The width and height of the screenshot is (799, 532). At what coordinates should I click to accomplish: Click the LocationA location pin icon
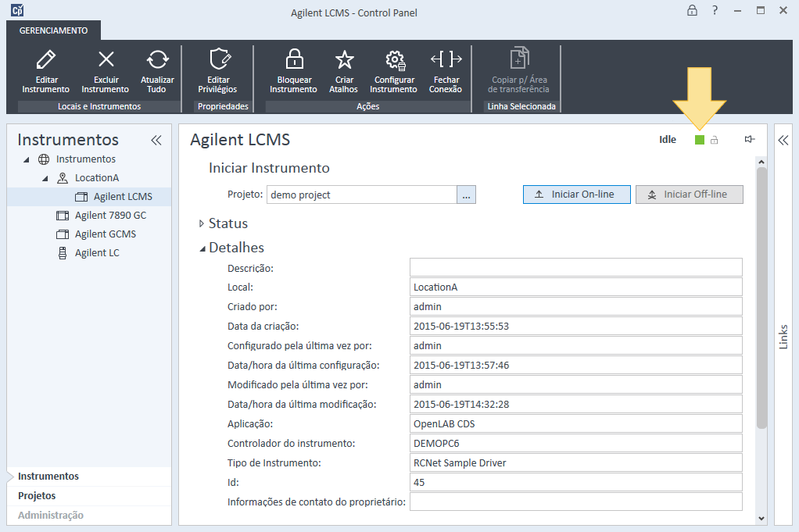[63, 178]
